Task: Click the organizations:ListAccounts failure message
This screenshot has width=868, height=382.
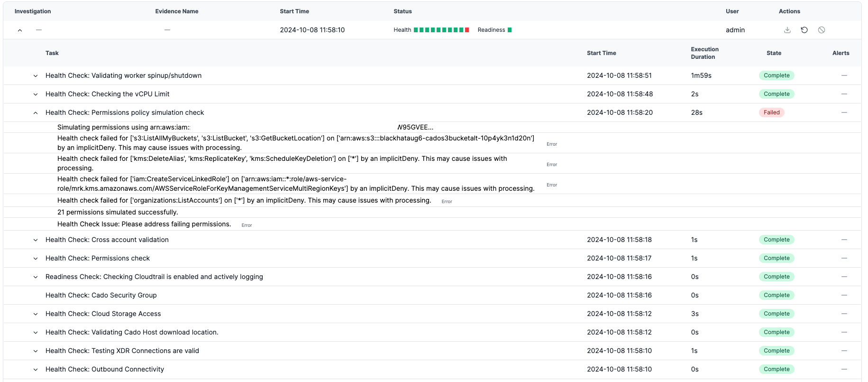Action: coord(244,200)
